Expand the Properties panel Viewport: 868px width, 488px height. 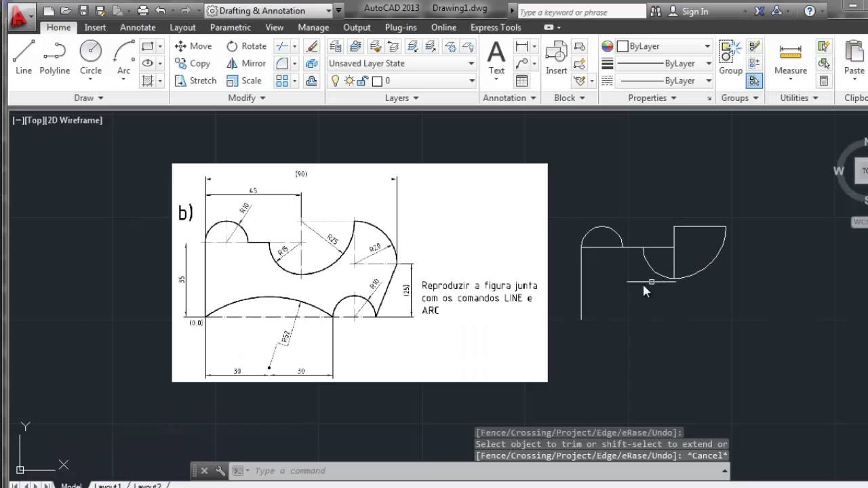coord(652,98)
